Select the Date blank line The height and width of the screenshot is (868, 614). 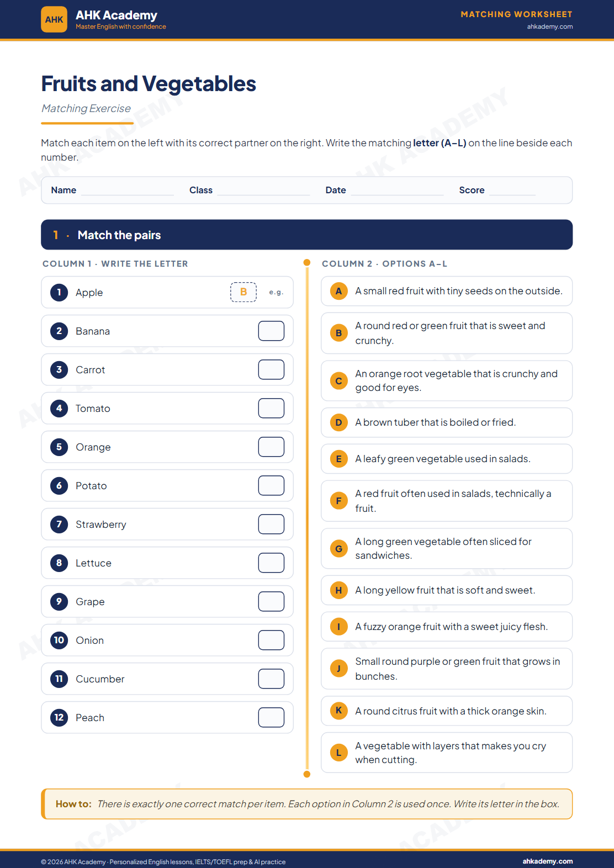pos(398,191)
